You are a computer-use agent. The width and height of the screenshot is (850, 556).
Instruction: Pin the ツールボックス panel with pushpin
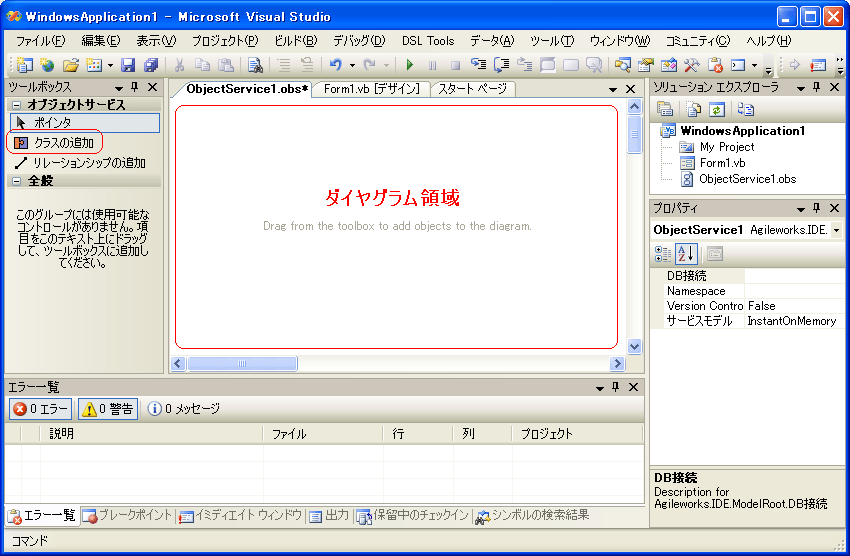click(x=134, y=87)
